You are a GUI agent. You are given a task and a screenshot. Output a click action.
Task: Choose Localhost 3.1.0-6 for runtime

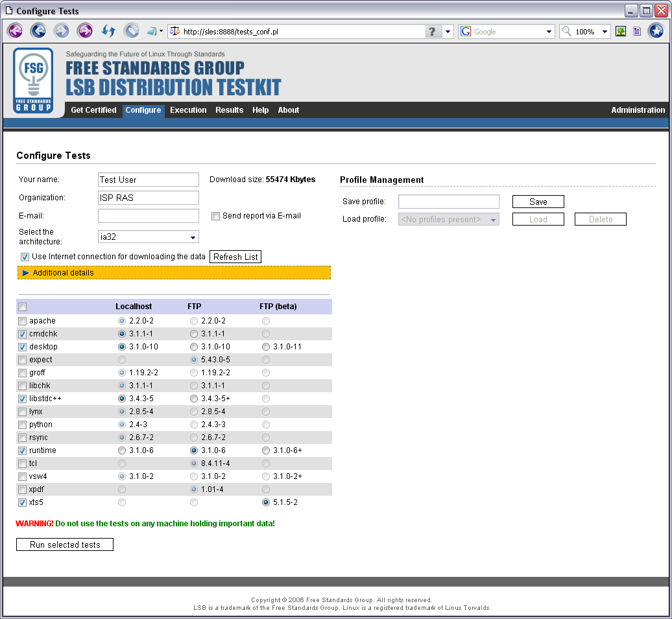tap(122, 450)
